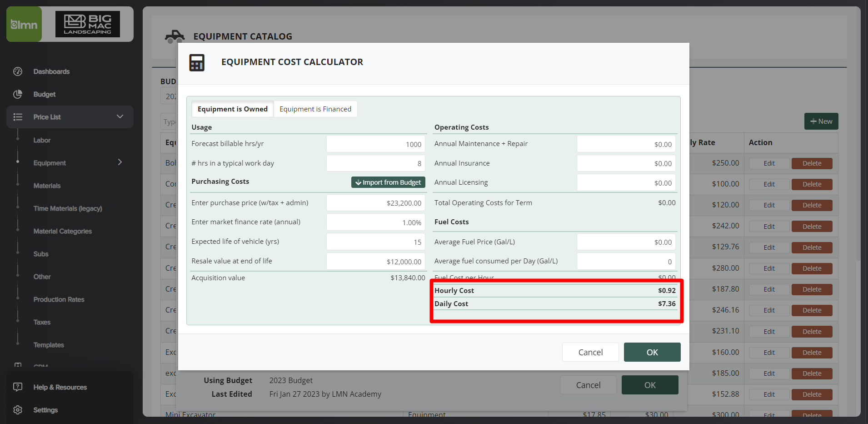Screen dimensions: 868x424
Task: Expand the Equipment submenu arrow
Action: point(120,162)
